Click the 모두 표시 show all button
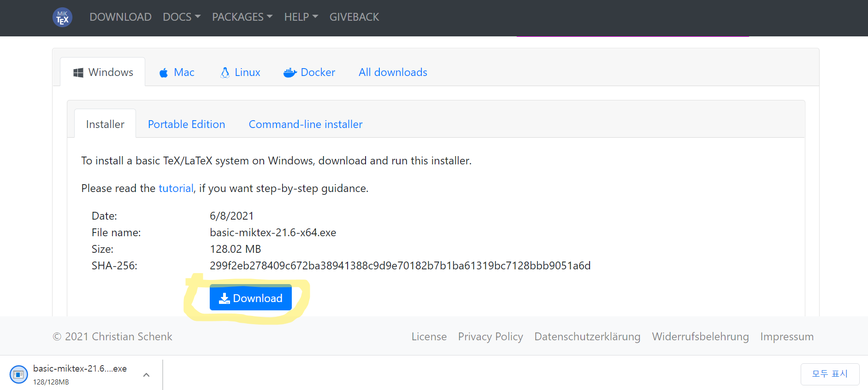 click(830, 374)
